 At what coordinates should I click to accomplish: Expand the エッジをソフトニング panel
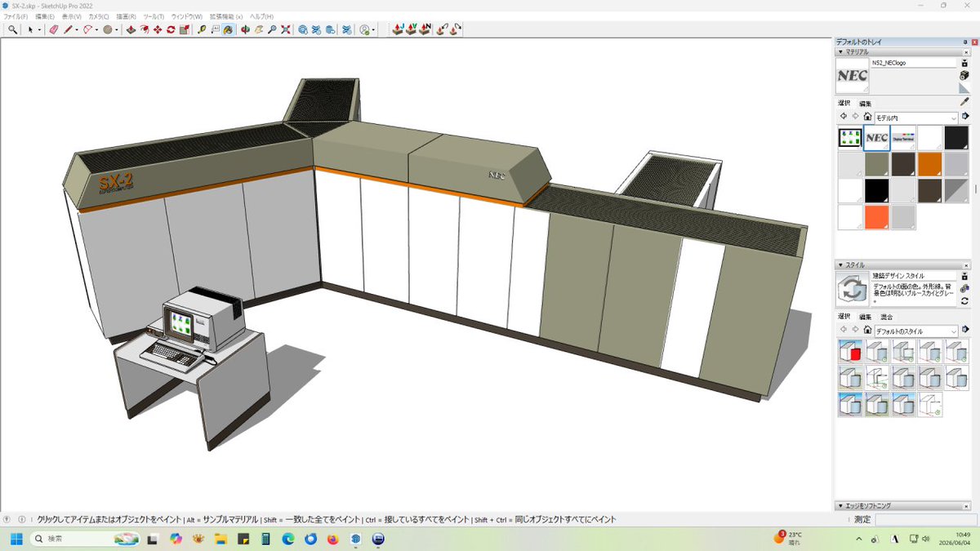pos(840,506)
